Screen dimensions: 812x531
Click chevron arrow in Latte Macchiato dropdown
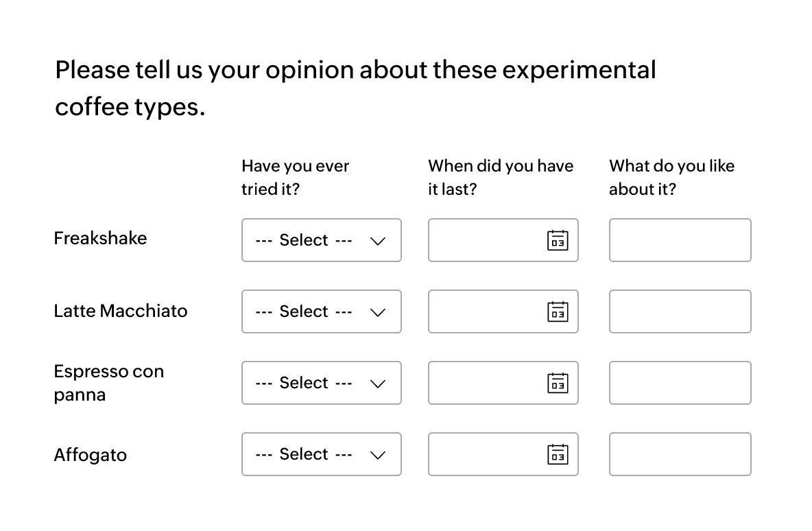pos(378,313)
